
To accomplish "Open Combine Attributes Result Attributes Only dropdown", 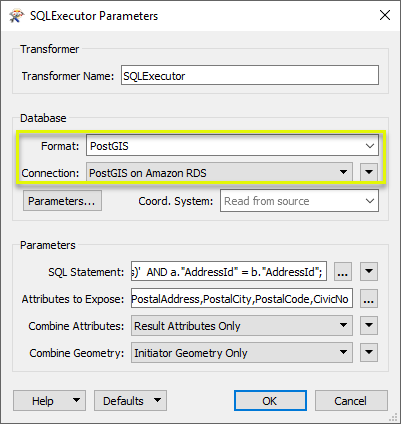I will click(x=242, y=325).
